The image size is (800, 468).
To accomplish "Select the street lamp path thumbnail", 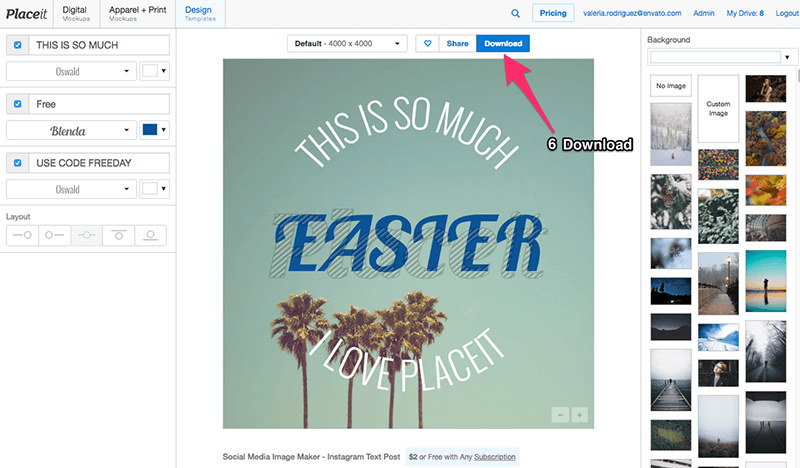I will click(x=718, y=283).
